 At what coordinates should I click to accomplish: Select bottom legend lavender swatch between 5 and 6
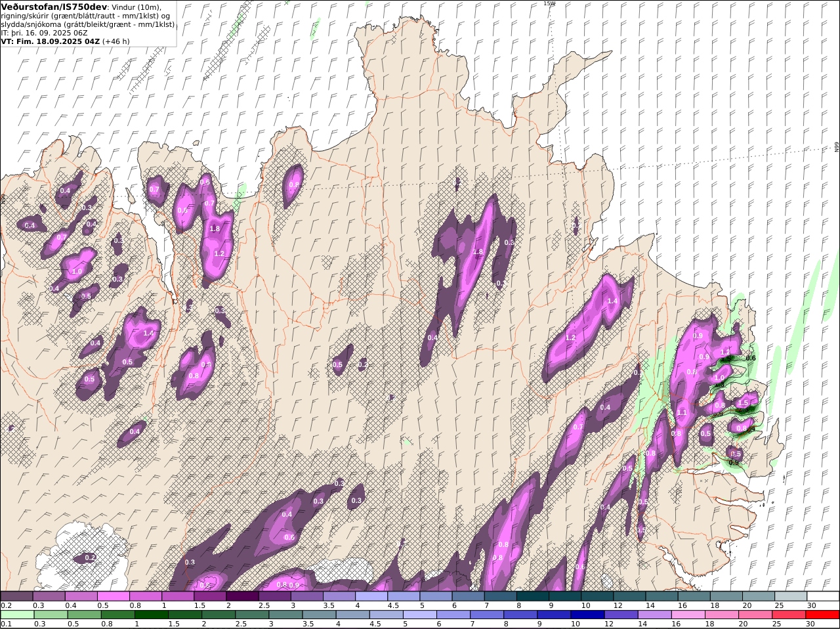point(419,615)
